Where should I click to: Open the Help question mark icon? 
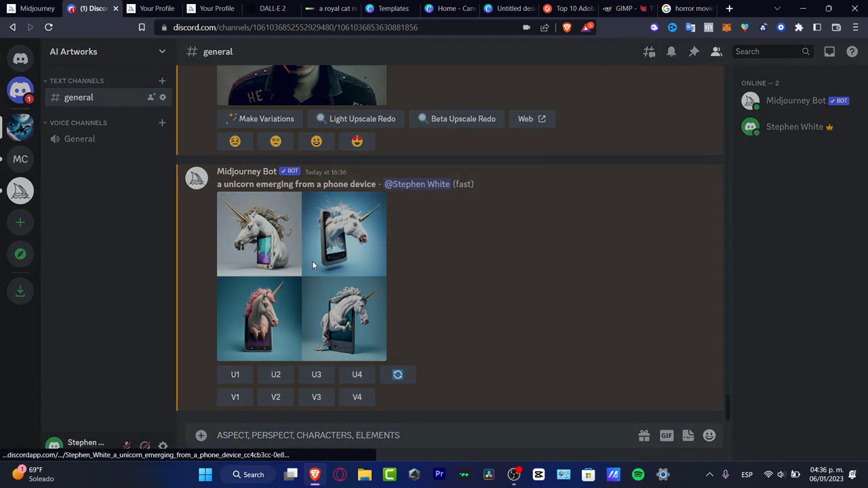852,52
